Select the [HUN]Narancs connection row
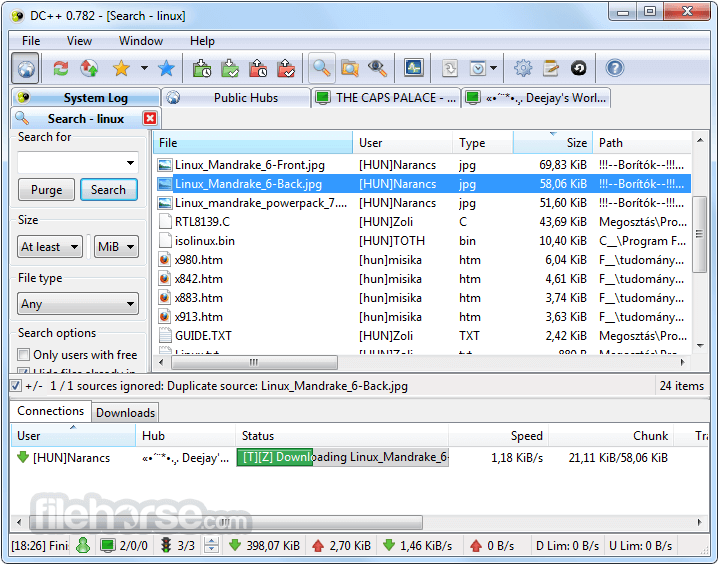Viewport: 719px width, 565px height. click(358, 457)
